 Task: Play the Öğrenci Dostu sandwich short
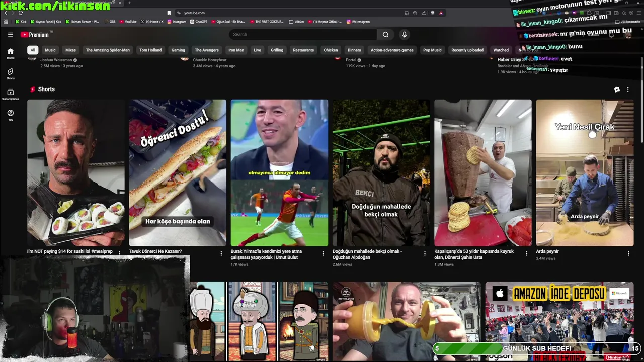[x=178, y=173]
